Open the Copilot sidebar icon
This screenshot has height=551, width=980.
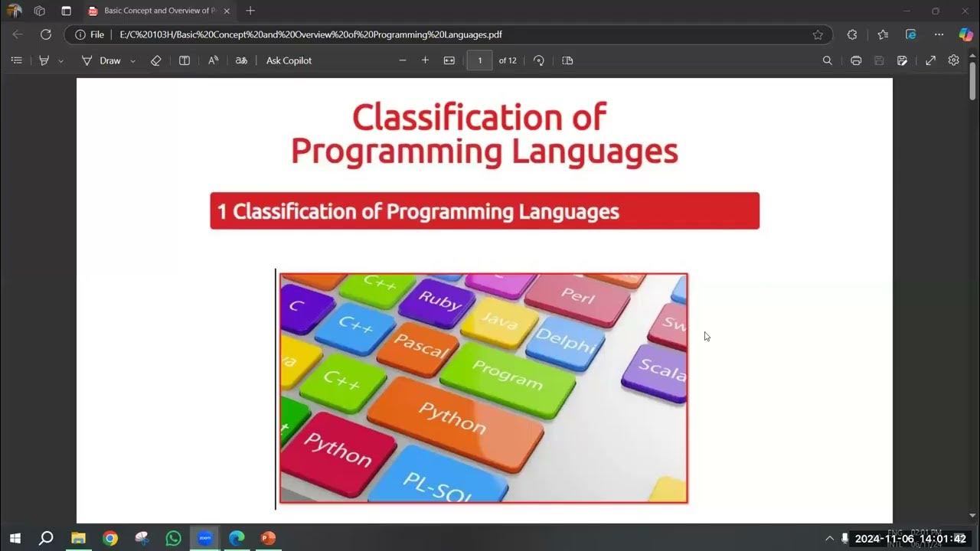[965, 34]
